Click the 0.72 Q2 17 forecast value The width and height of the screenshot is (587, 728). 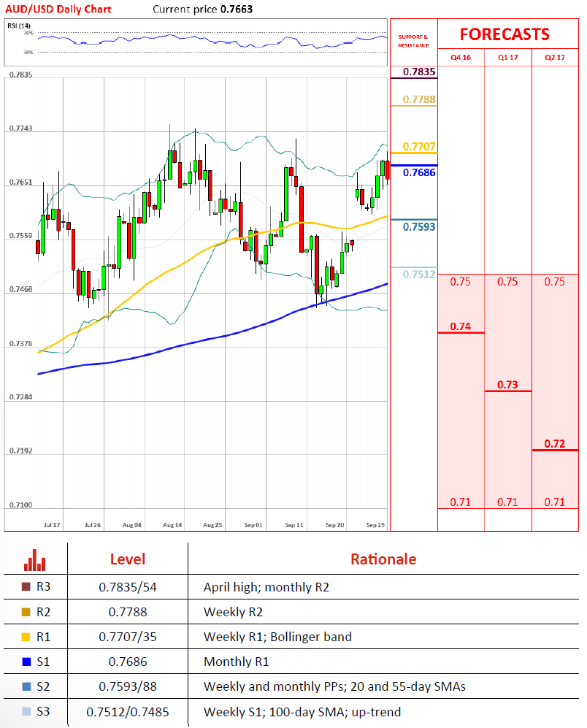554,444
